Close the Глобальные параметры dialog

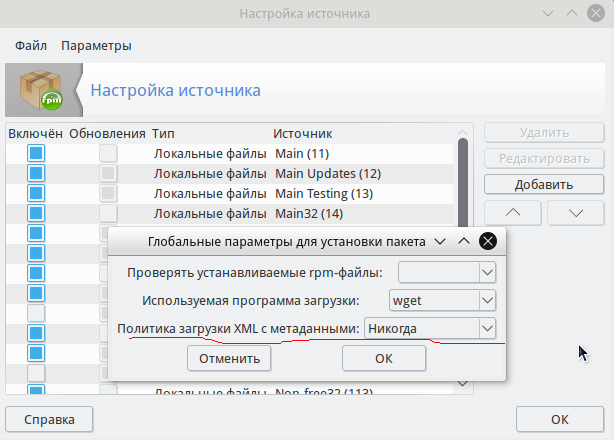488,241
